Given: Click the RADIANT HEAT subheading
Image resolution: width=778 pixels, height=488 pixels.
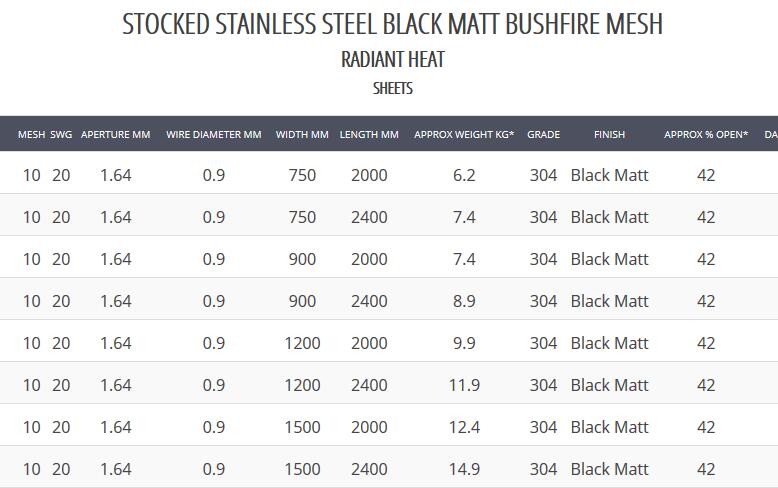Looking at the screenshot, I should coord(392,60).
